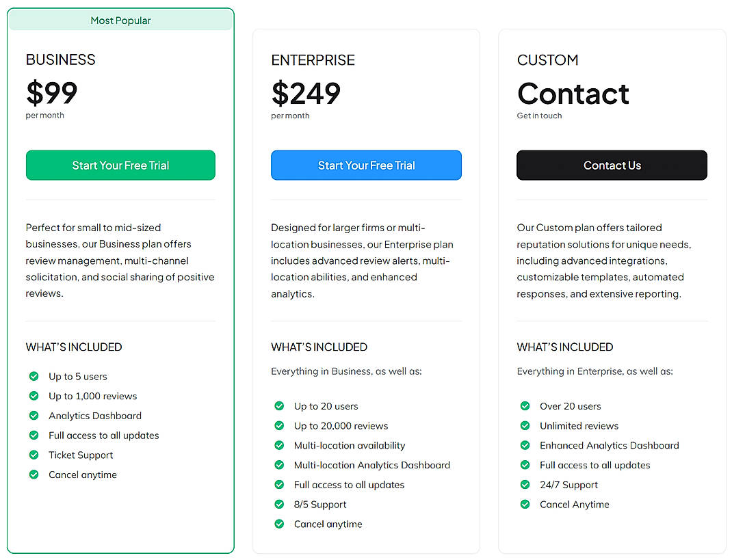Click the blue Enterprise Start Your Free Trial button
Screen dimensions: 732x560
(366, 165)
